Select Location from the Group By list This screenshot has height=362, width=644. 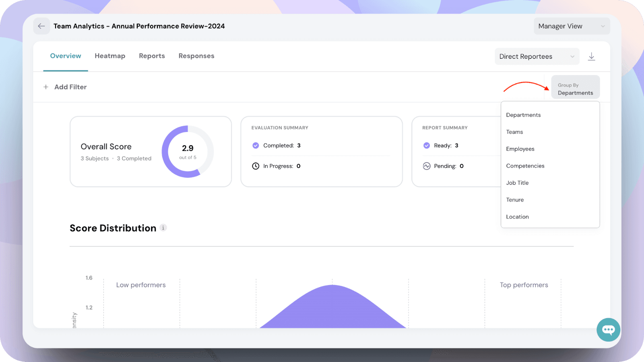pos(517,217)
